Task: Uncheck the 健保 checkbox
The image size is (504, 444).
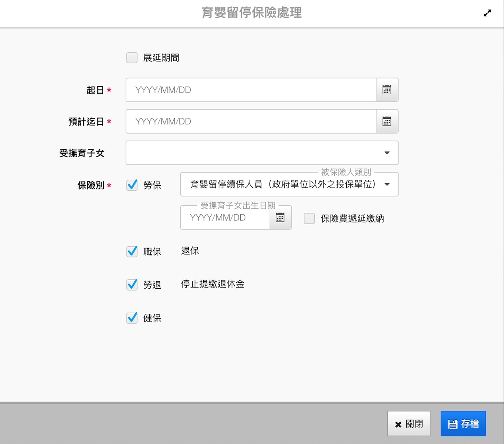Action: tap(132, 318)
